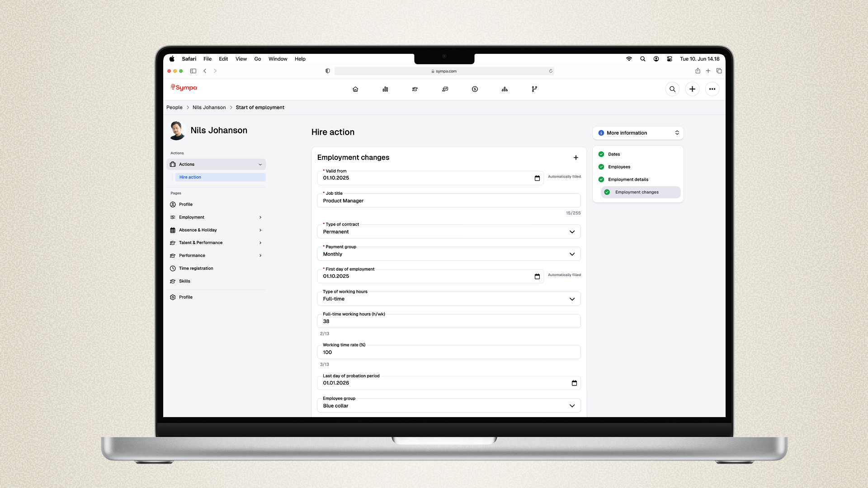Go to Nils Johanson breadcrumb link
Screen dimensions: 868x488
click(209, 108)
